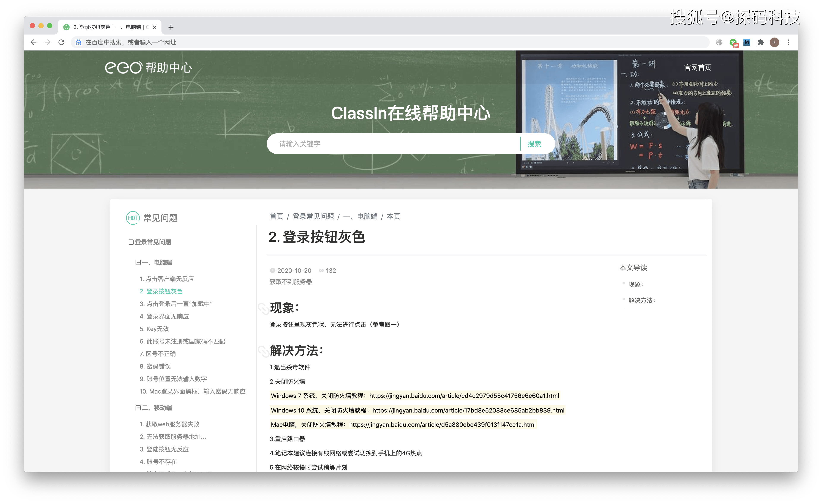The height and width of the screenshot is (504, 822).
Task: Click the eeo 帮助中心 logo
Action: (x=148, y=68)
